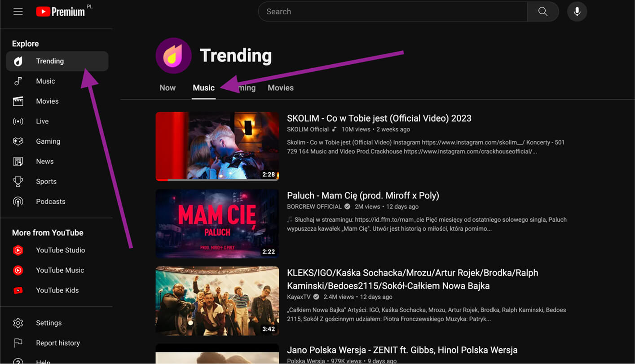Click the Music note icon in sidebar
Screen dimensions: 635x364
click(18, 81)
